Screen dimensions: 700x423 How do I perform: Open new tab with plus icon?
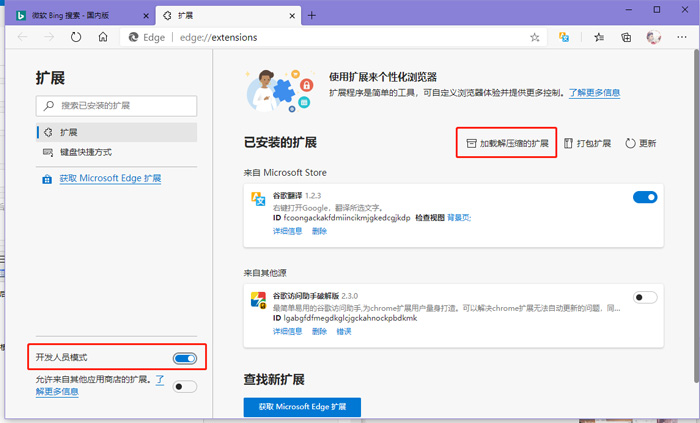(312, 15)
